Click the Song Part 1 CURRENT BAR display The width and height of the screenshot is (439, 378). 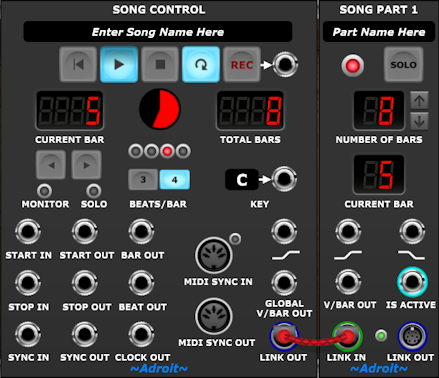click(379, 175)
